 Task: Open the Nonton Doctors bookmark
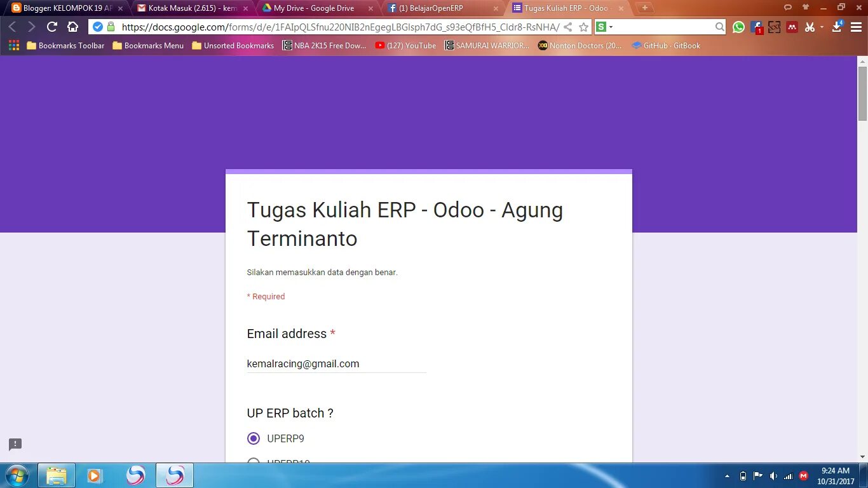pyautogui.click(x=580, y=46)
